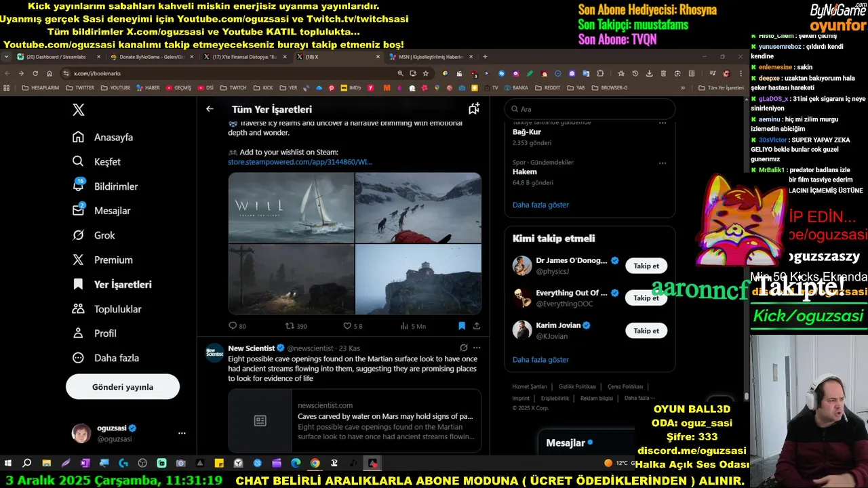Click the Gönderi yayınla button
868x488 pixels.
(123, 387)
